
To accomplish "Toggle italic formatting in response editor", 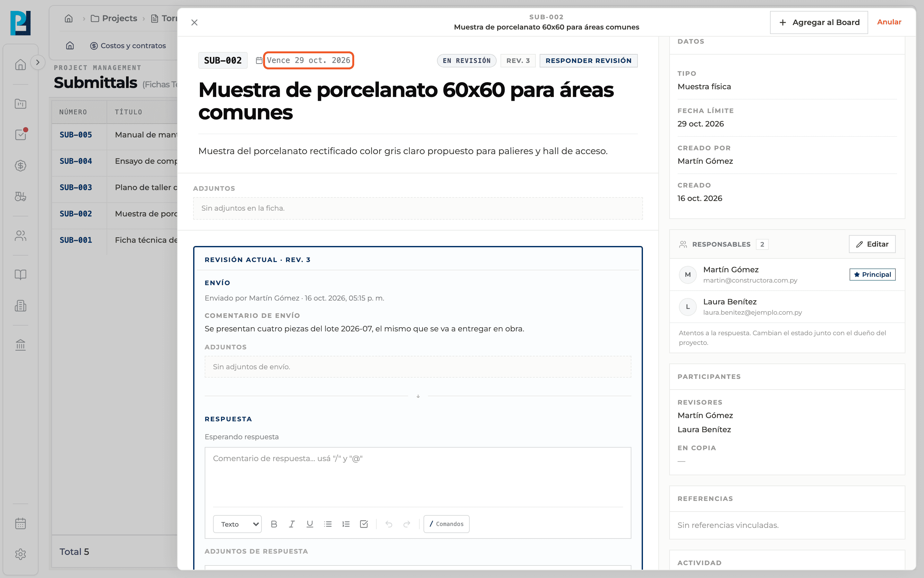I will click(x=292, y=524).
